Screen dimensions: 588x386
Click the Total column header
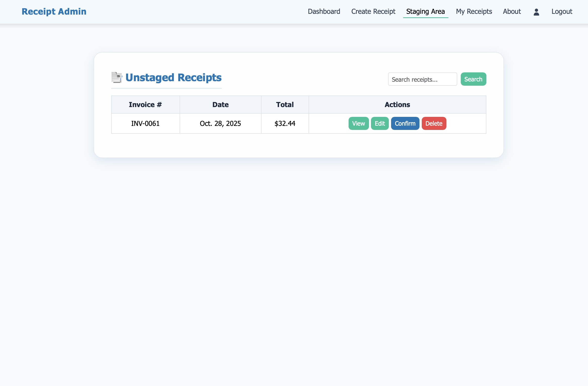285,105
